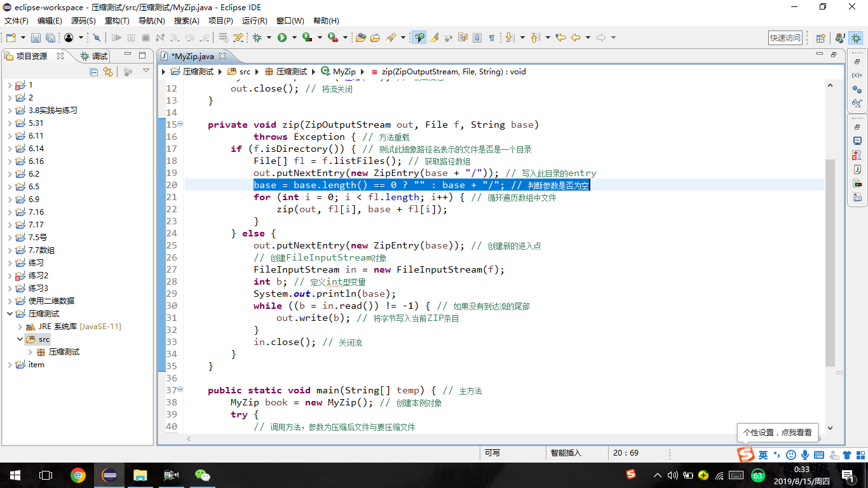The image size is (868, 488).
Task: Select the 3.8实践与练习 project
Action: [x=53, y=111]
